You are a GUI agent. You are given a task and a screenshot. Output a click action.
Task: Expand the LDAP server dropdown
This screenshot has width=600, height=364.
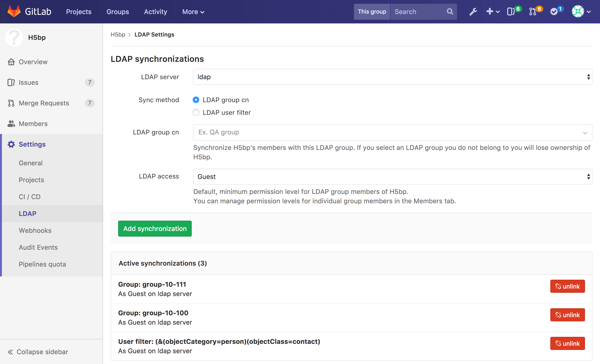pyautogui.click(x=588, y=77)
